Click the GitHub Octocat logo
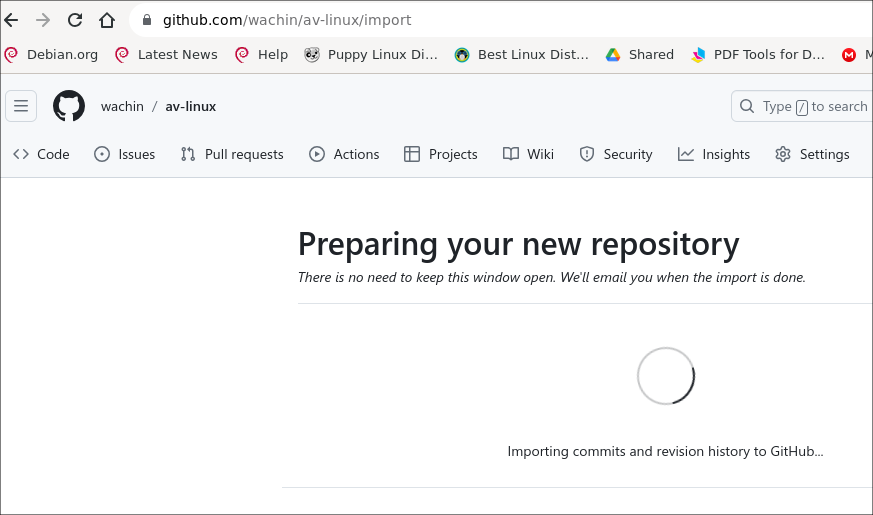Viewport: 873px width, 515px height. [x=69, y=106]
